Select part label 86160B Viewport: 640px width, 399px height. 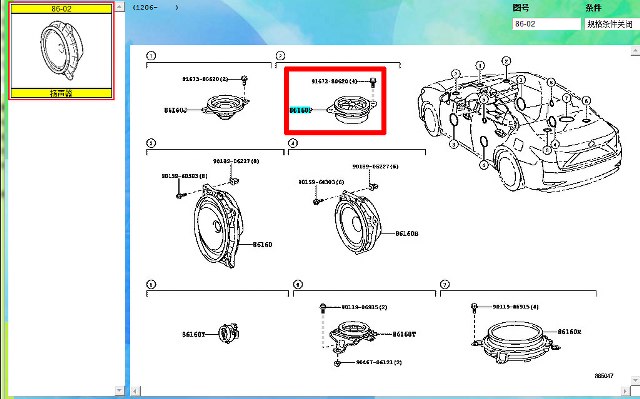(407, 234)
